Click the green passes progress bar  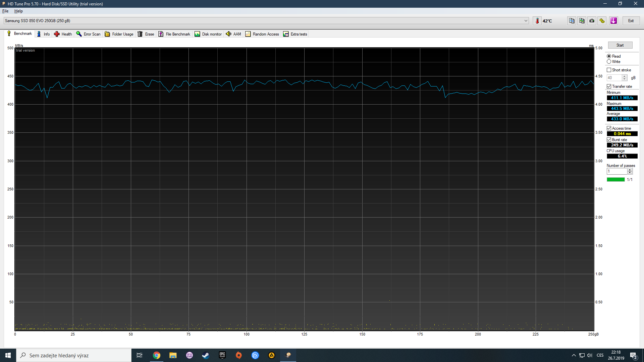coord(615,180)
